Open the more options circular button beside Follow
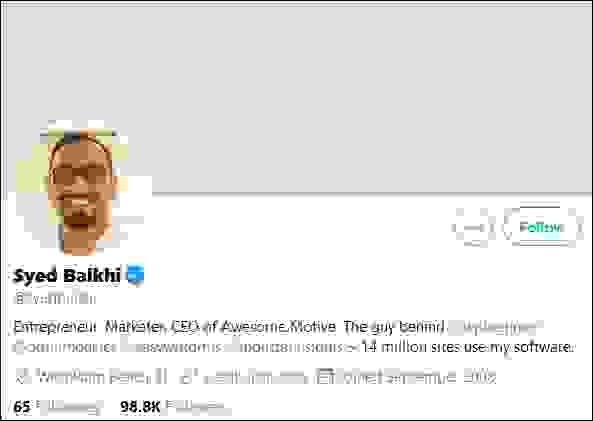The height and width of the screenshot is (421, 593). (474, 227)
